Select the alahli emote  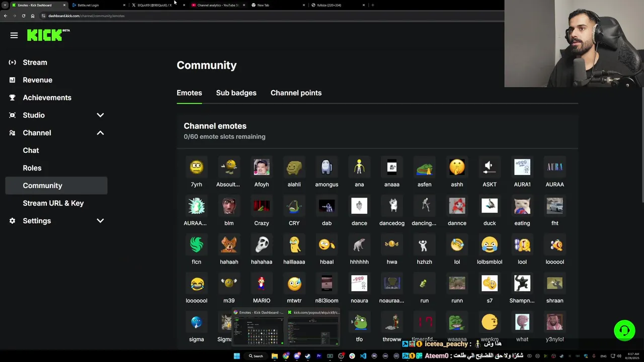(x=294, y=167)
